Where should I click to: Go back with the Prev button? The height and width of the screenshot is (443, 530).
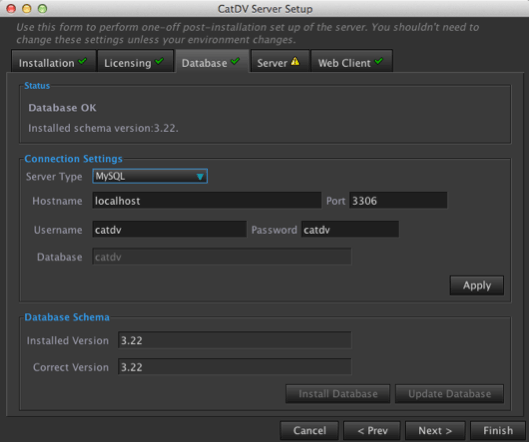click(x=372, y=430)
